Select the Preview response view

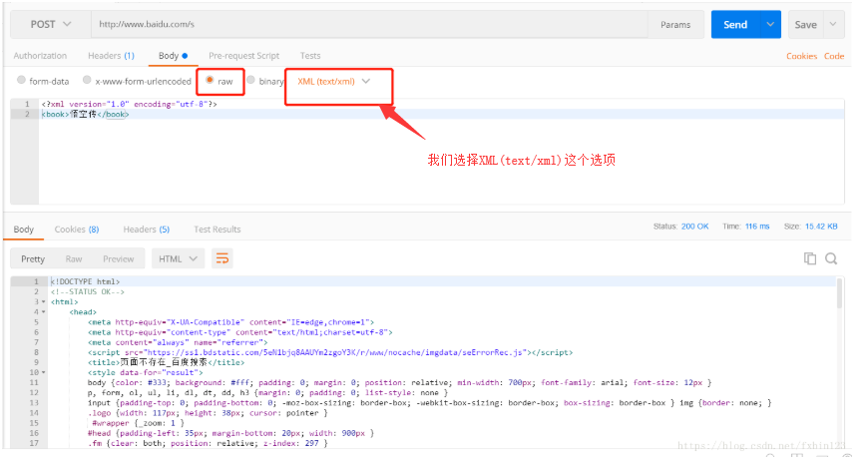[118, 259]
